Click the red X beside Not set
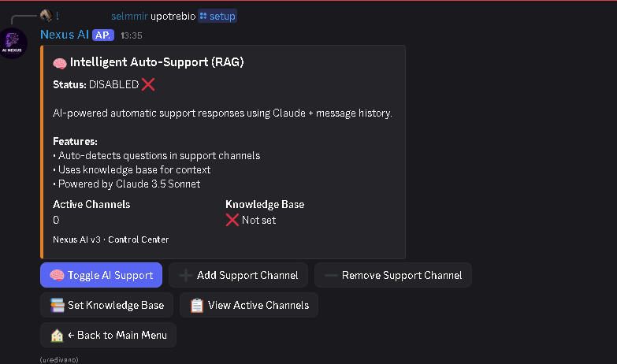The width and height of the screenshot is (617, 364). point(232,220)
